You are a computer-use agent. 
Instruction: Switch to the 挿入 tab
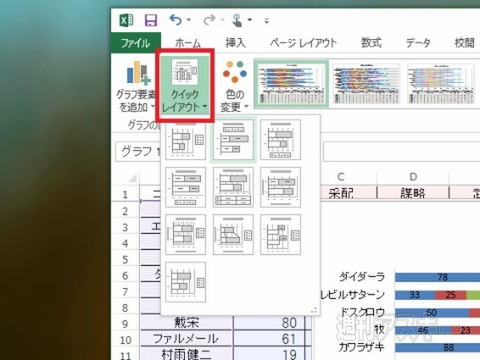tap(235, 43)
